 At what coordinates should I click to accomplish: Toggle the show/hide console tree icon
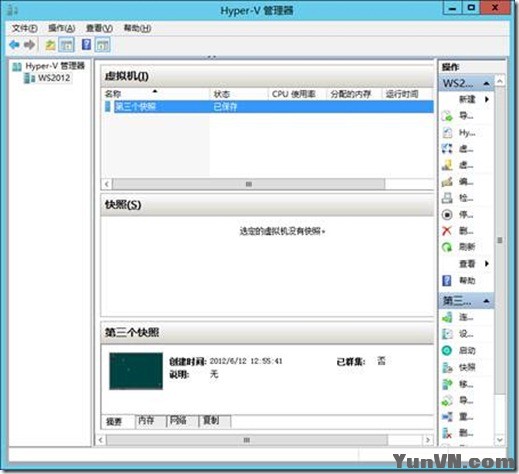pos(66,45)
